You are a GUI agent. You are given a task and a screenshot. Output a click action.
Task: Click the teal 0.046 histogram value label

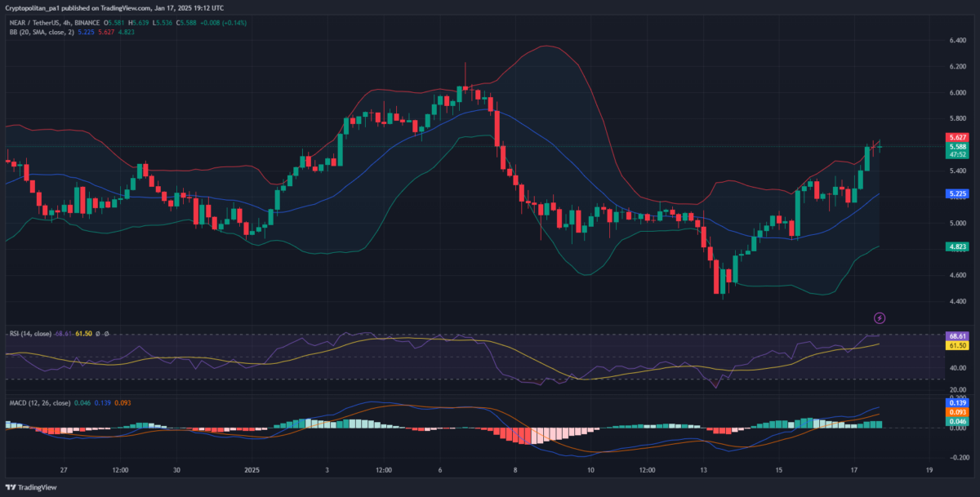955,423
